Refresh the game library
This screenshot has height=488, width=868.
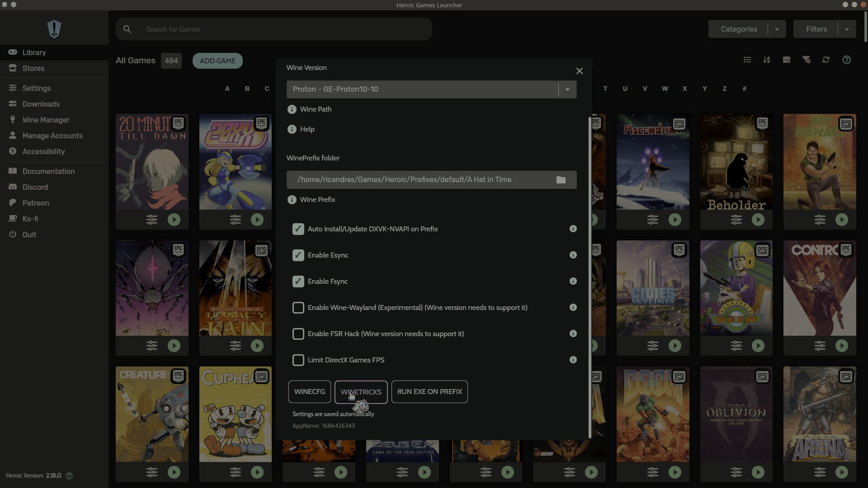coord(826,60)
